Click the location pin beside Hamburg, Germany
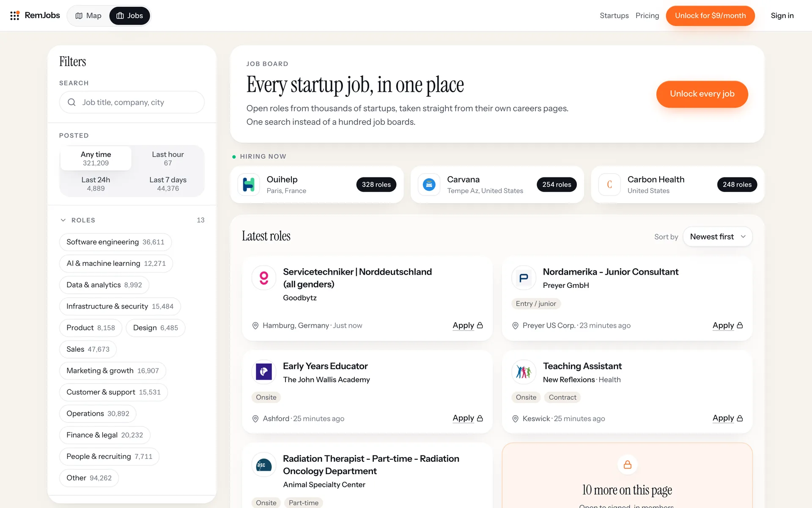The height and width of the screenshot is (508, 812). (x=255, y=326)
